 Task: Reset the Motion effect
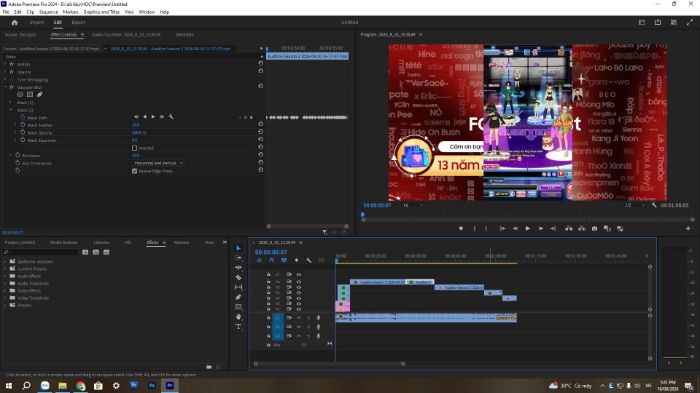point(261,64)
